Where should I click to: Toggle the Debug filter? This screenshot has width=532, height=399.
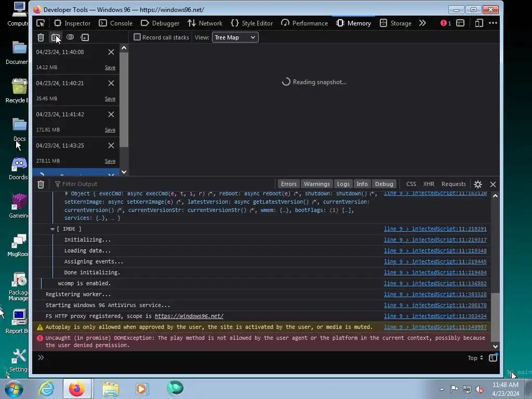(x=384, y=184)
